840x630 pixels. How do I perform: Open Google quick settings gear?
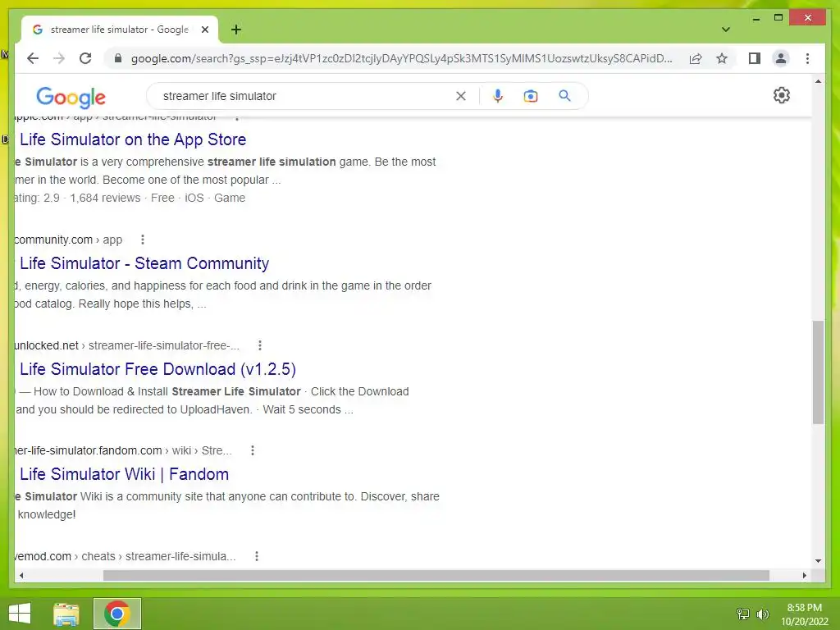click(782, 95)
